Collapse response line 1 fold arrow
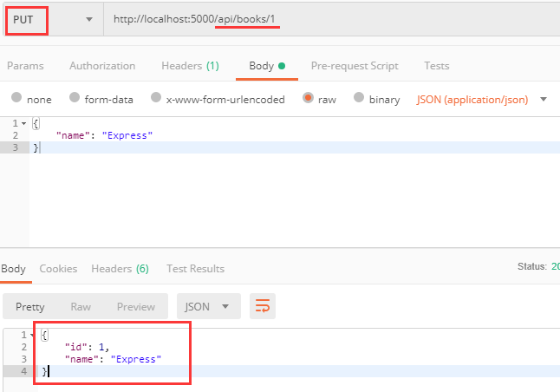This screenshot has height=392, width=560. [32, 335]
